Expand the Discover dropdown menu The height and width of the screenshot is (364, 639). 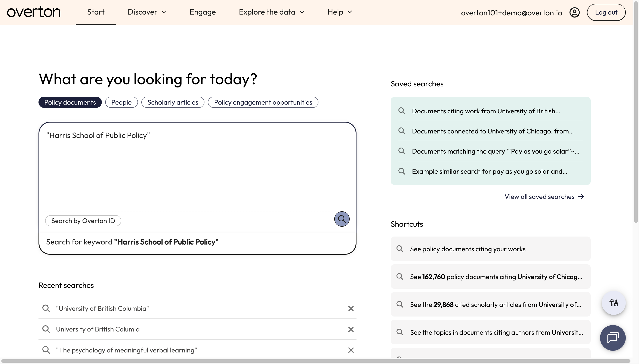coord(147,12)
